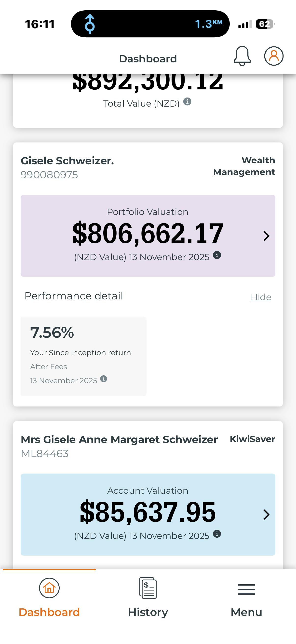Open the user profile icon

click(x=274, y=56)
